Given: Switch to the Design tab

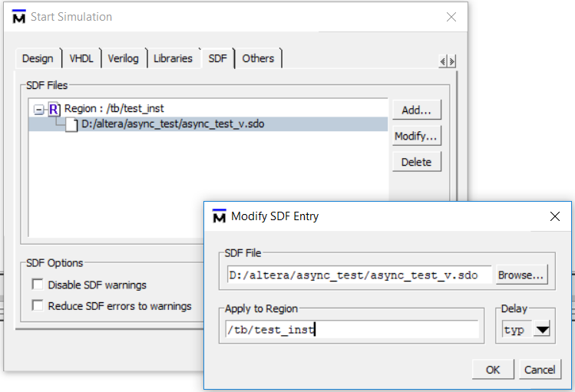Looking at the screenshot, I should [38, 58].
